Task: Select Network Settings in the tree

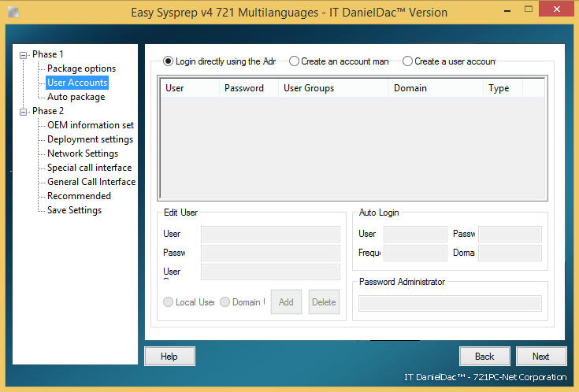Action: [83, 153]
